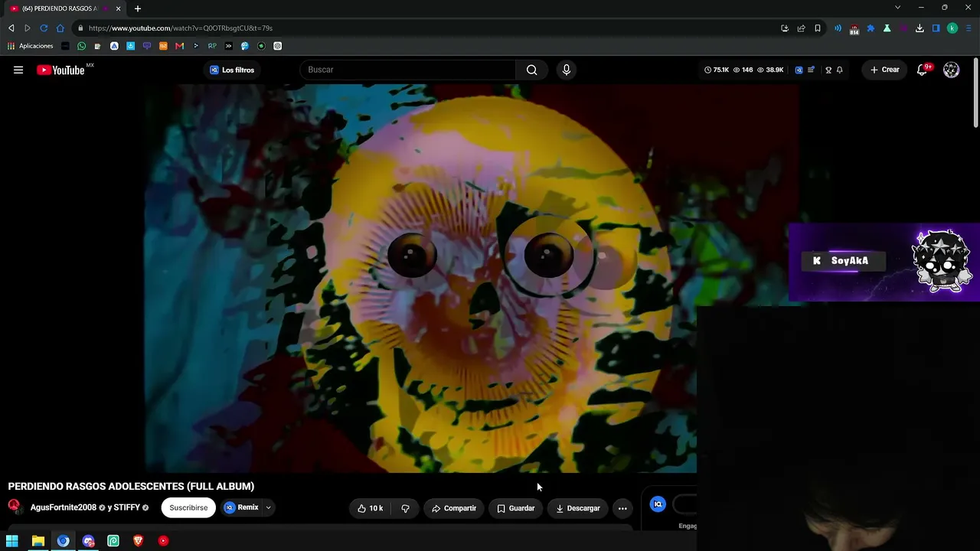Open the red YouTube app on taskbar
Viewport: 980px width, 551px height.
coord(163,541)
